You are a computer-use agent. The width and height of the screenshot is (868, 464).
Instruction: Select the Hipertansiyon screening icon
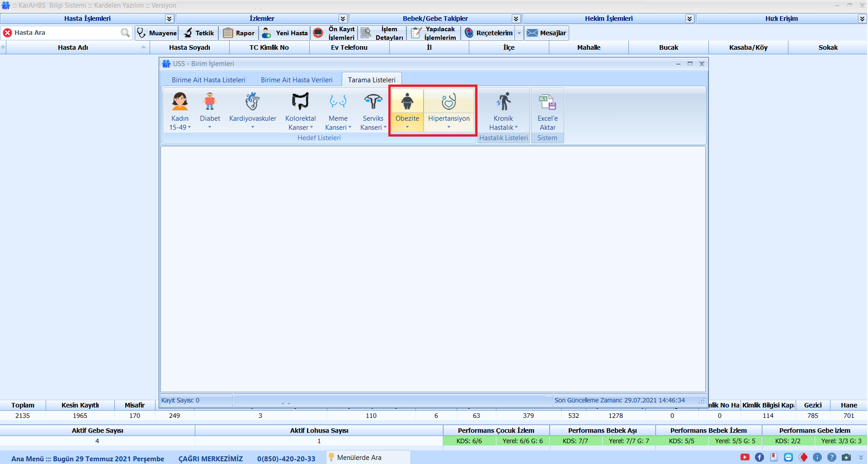[448, 110]
